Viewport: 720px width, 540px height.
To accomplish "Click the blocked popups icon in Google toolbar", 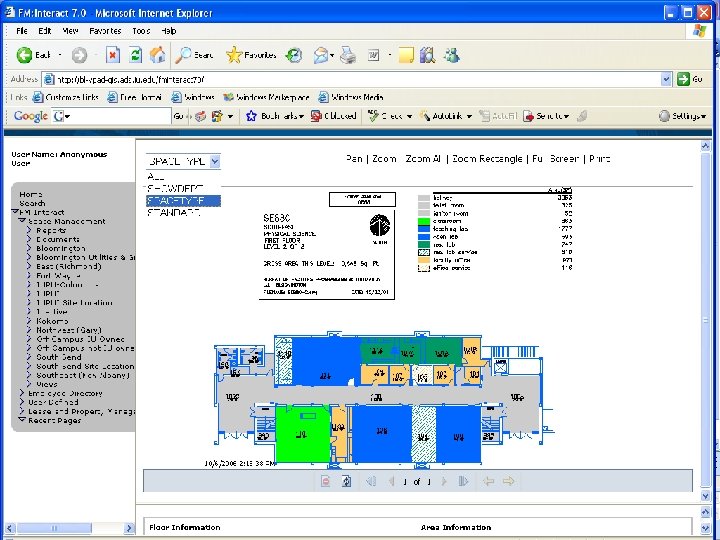I will tap(316, 116).
